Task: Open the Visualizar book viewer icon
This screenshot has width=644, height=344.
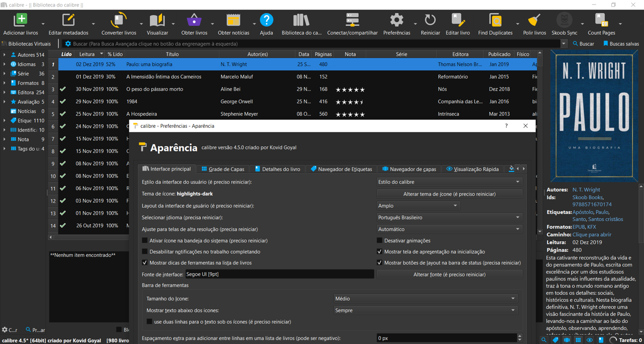Action: pos(157,20)
